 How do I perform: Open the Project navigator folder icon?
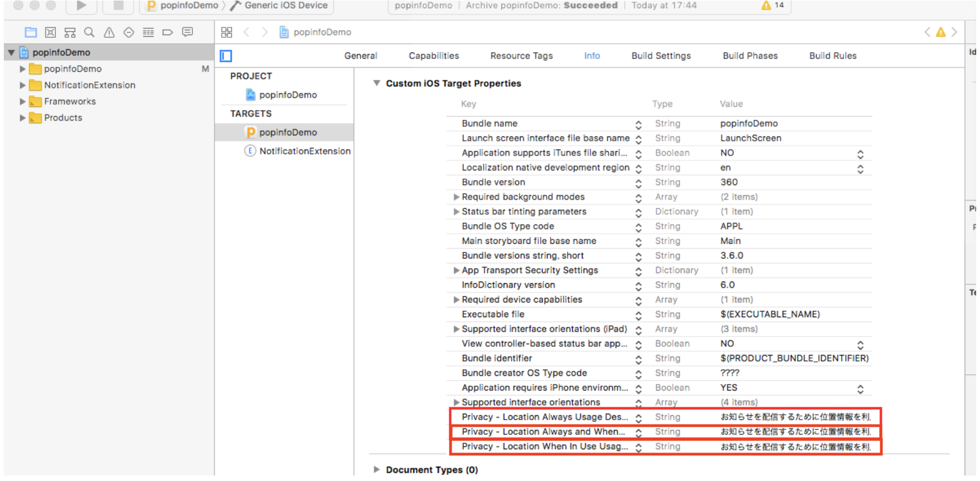click(31, 32)
